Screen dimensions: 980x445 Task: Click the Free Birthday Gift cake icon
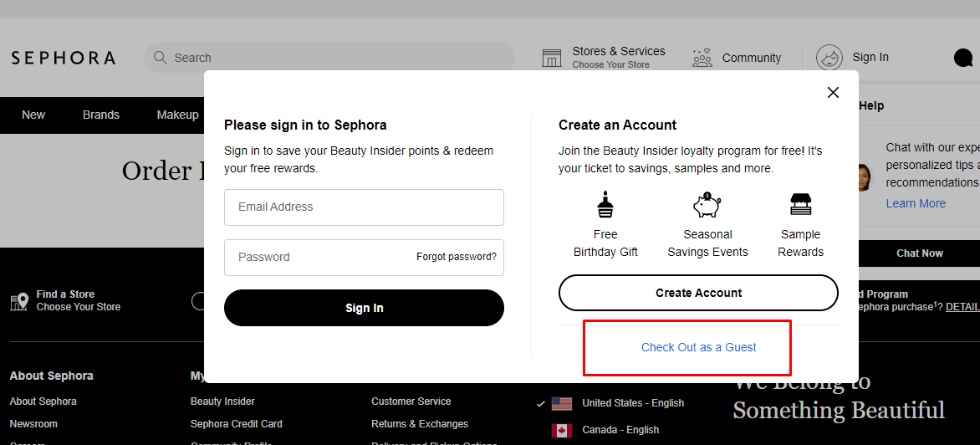click(x=605, y=204)
